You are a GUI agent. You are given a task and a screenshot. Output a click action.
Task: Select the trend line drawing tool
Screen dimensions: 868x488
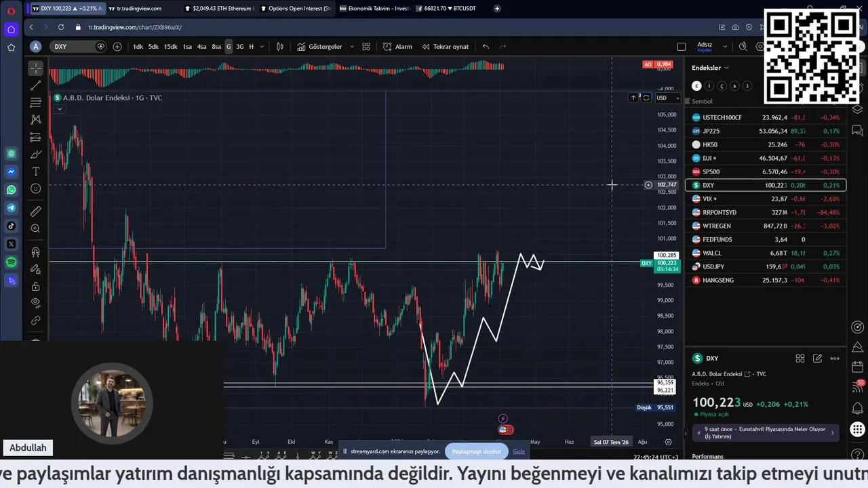pos(36,85)
